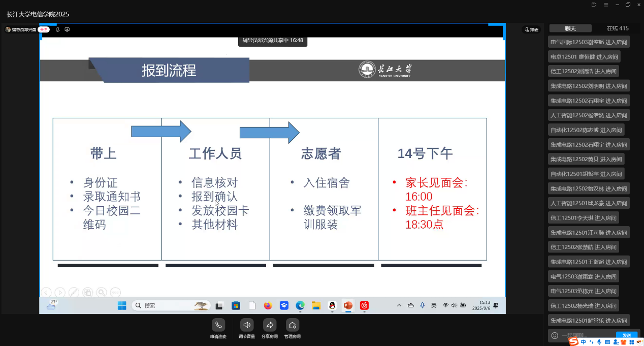
Task: Click the shared slide title 报到流程
Action: pyautogui.click(x=169, y=70)
